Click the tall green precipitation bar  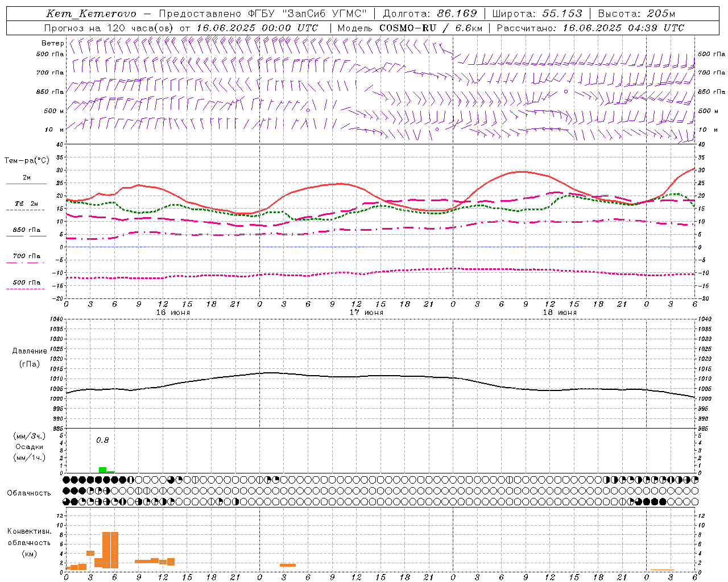pyautogui.click(x=102, y=470)
